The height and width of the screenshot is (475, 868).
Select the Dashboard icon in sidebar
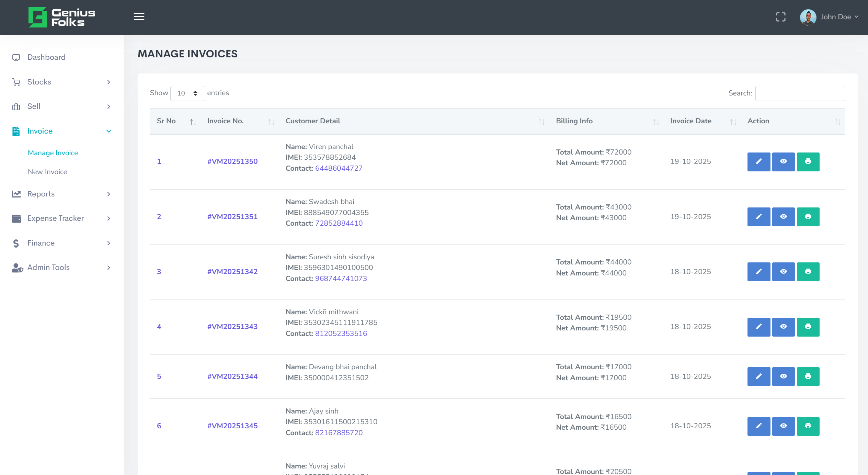pos(16,57)
